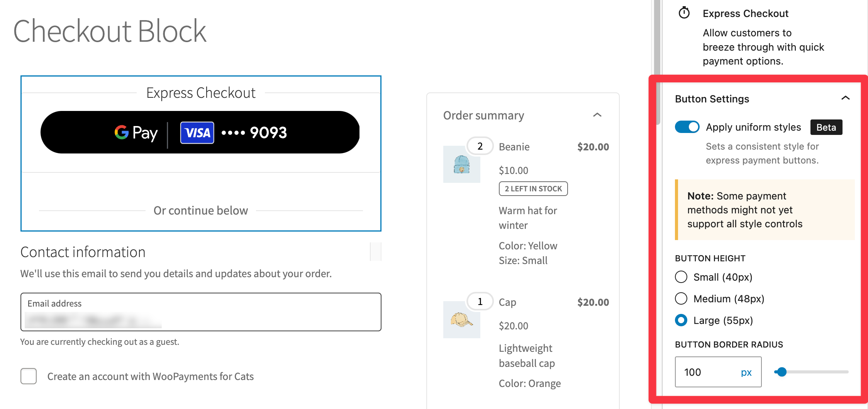Click the Visa card logo
The image size is (868, 409).
197,133
